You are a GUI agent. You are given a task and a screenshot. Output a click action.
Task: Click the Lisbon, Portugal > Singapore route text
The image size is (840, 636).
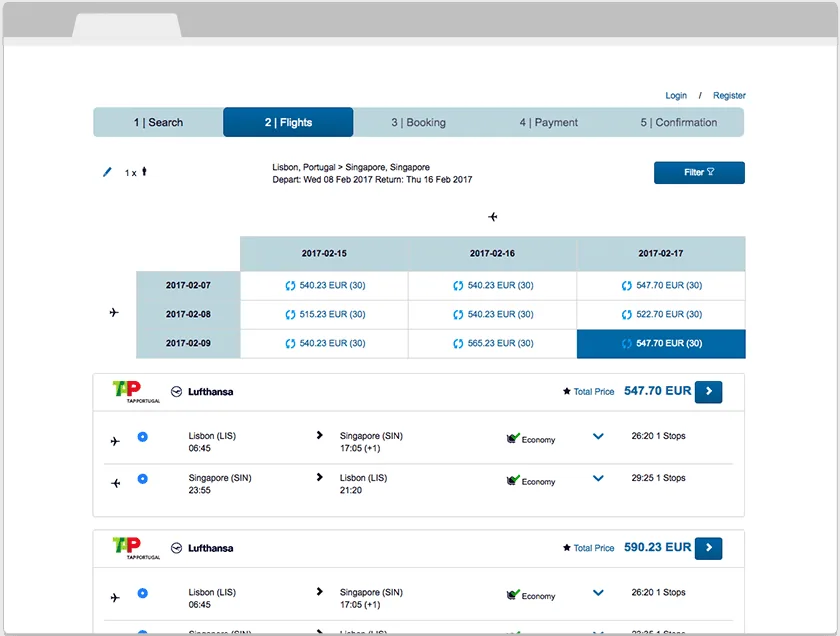click(351, 167)
